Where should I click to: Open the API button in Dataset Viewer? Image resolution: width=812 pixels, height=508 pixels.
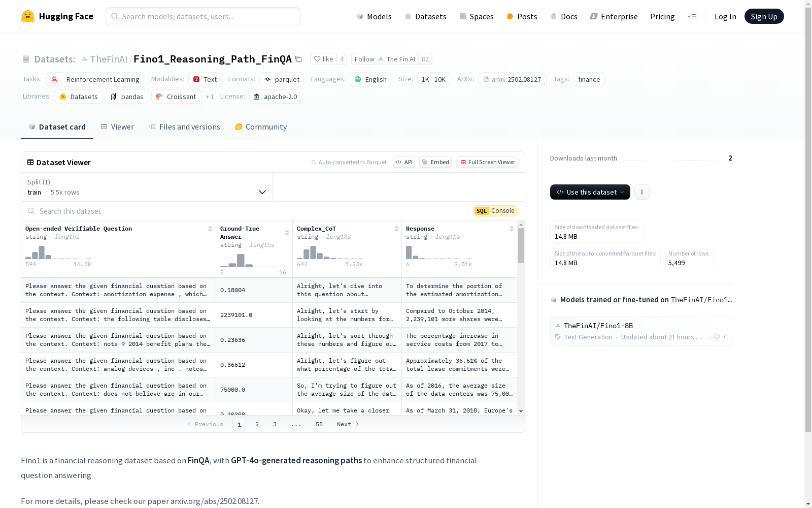click(404, 162)
